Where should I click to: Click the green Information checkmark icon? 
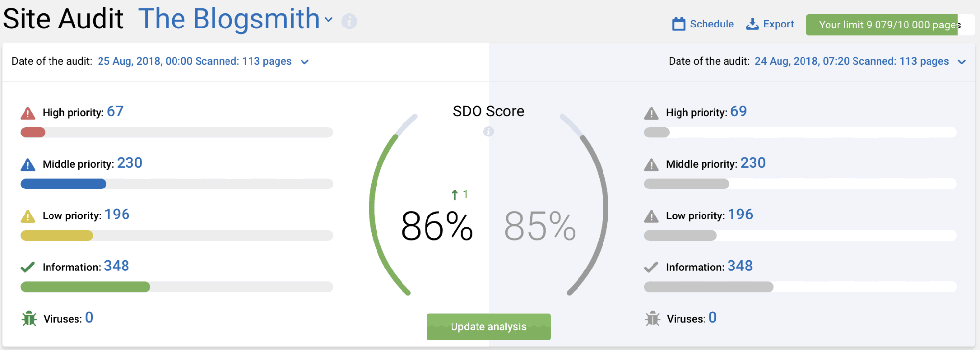tap(27, 267)
